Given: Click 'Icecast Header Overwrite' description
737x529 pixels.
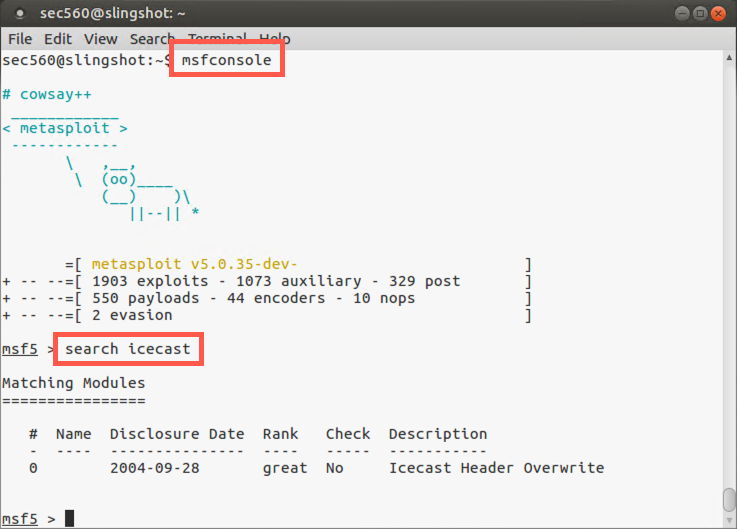Looking at the screenshot, I should [497, 468].
